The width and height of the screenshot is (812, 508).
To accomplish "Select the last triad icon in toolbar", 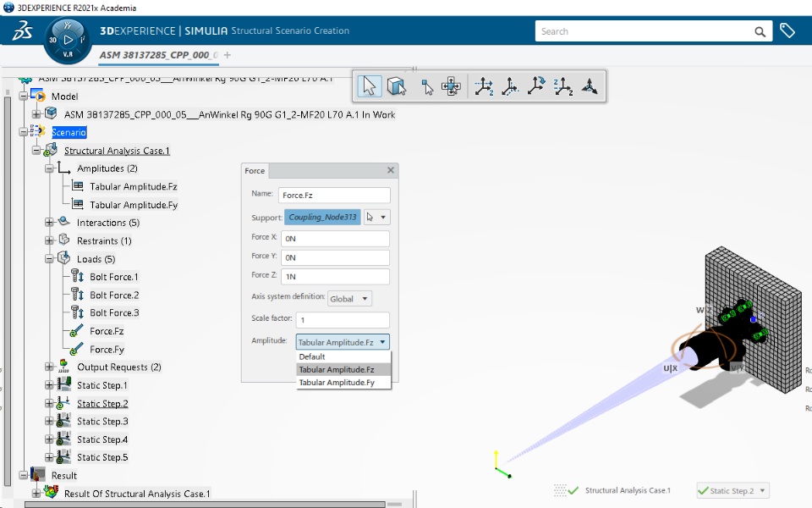I will click(590, 86).
